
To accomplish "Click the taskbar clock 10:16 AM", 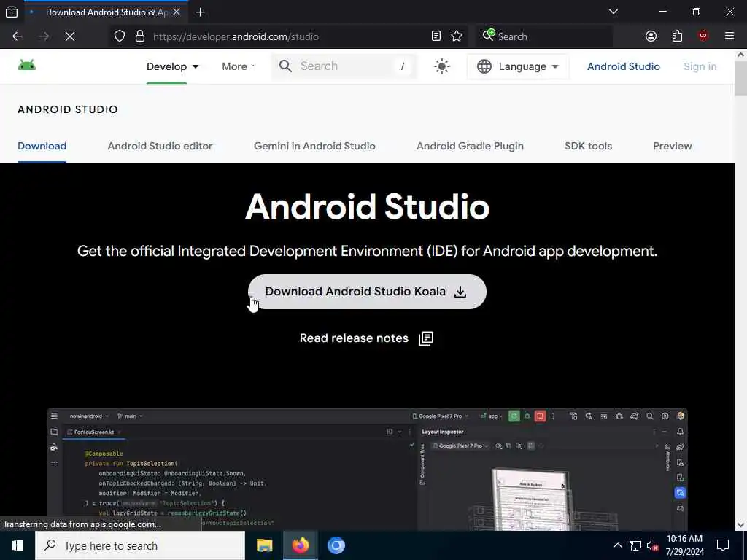I will 684,545.
